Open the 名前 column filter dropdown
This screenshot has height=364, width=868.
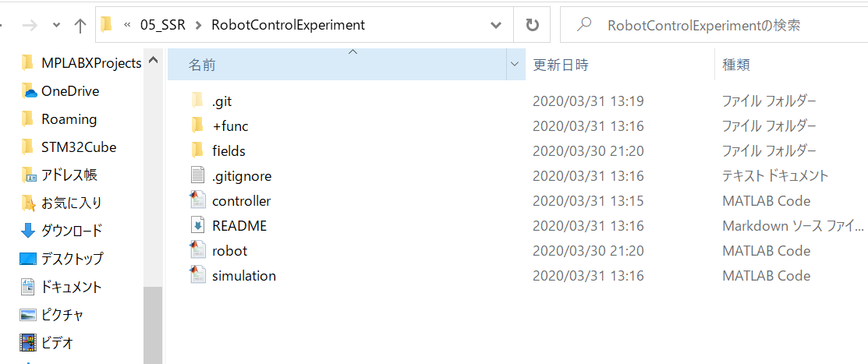[x=516, y=65]
